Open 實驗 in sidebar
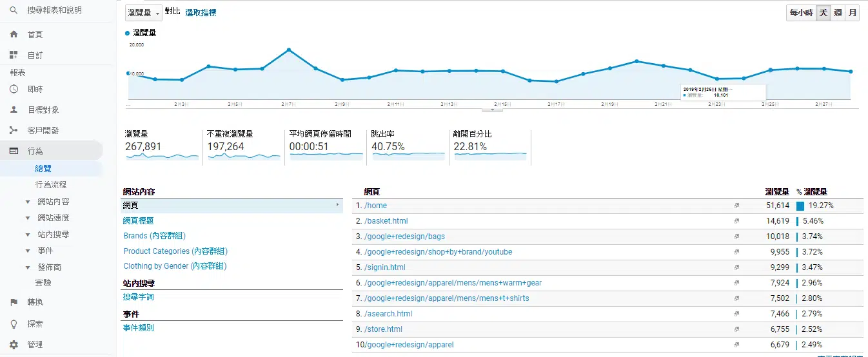868x357 pixels. [x=43, y=283]
